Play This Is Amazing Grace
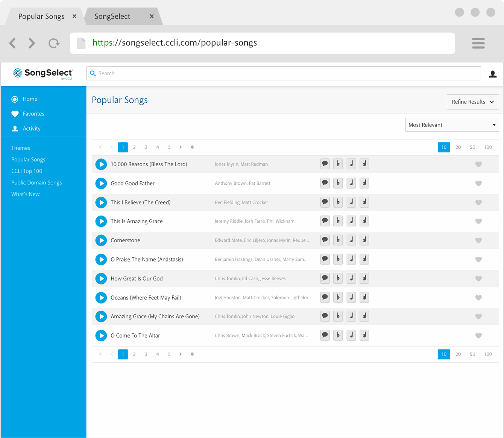 [x=101, y=221]
